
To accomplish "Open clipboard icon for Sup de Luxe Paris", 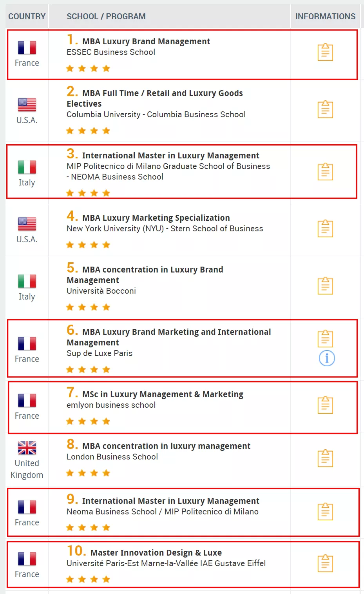I will 325,338.
